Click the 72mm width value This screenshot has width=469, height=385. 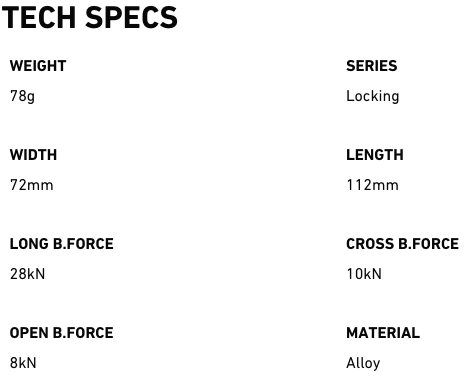click(32, 185)
